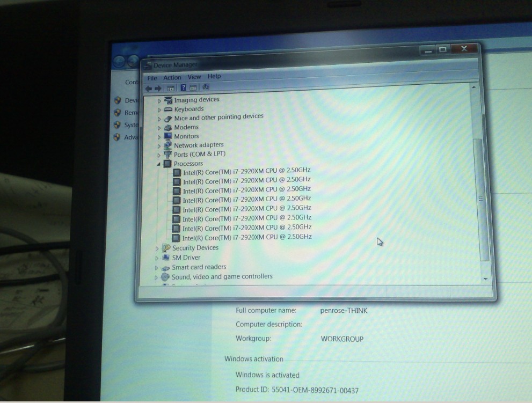The image size is (532, 403).
Task: Expand the Keyboards node
Action: point(159,110)
